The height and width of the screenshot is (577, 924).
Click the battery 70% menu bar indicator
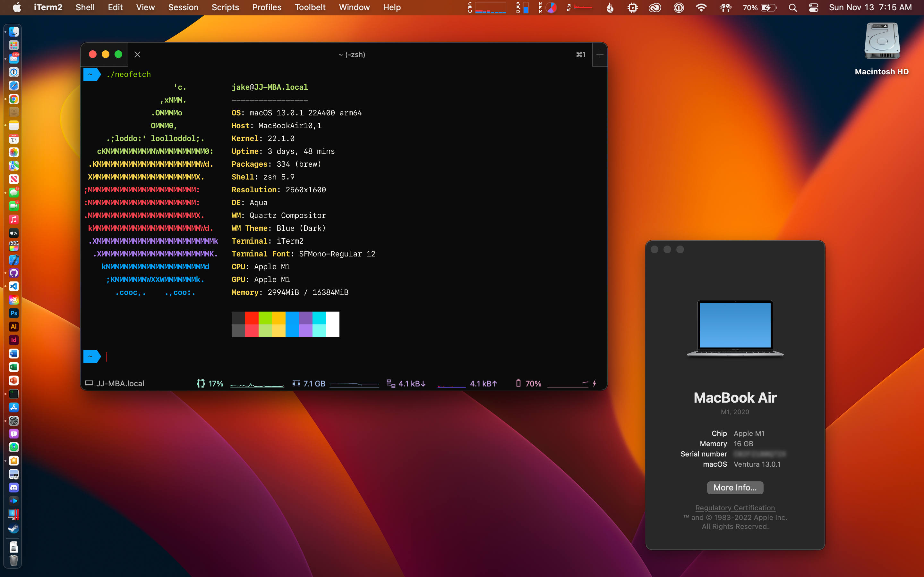click(x=759, y=8)
